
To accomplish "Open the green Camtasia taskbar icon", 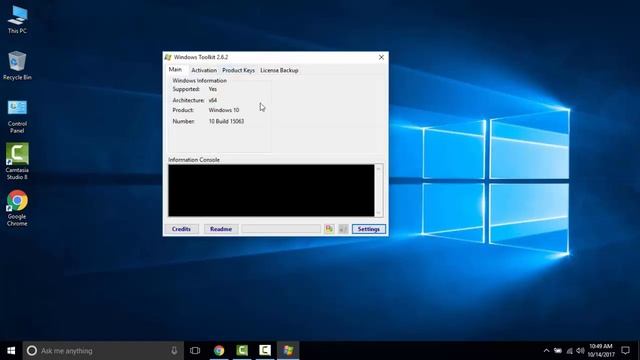I will pyautogui.click(x=242, y=351).
